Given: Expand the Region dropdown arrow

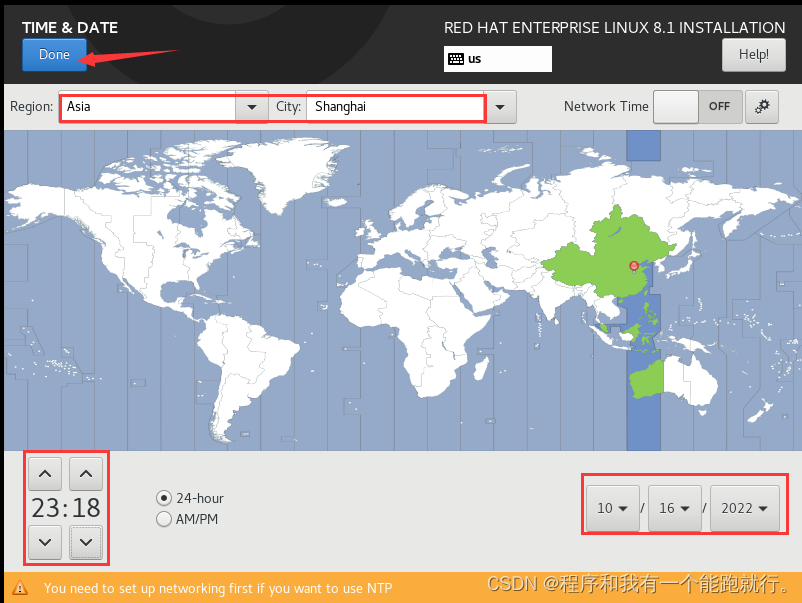Looking at the screenshot, I should point(252,107).
